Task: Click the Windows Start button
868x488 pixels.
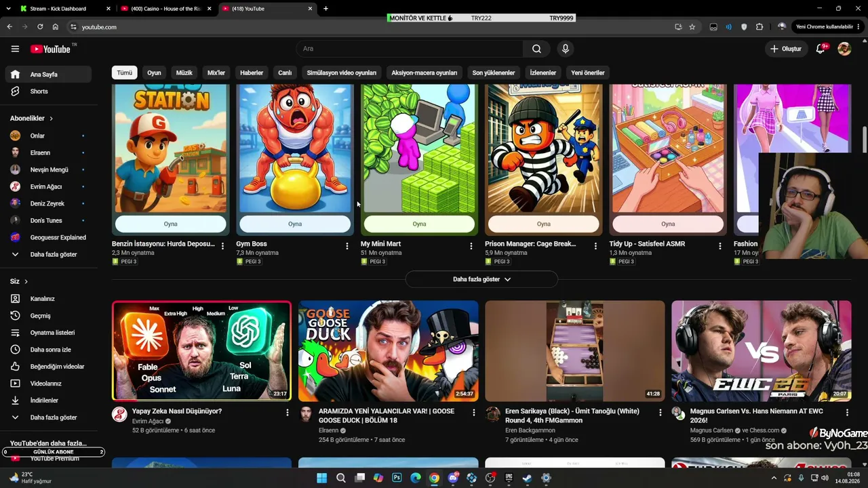Action: pos(322,478)
